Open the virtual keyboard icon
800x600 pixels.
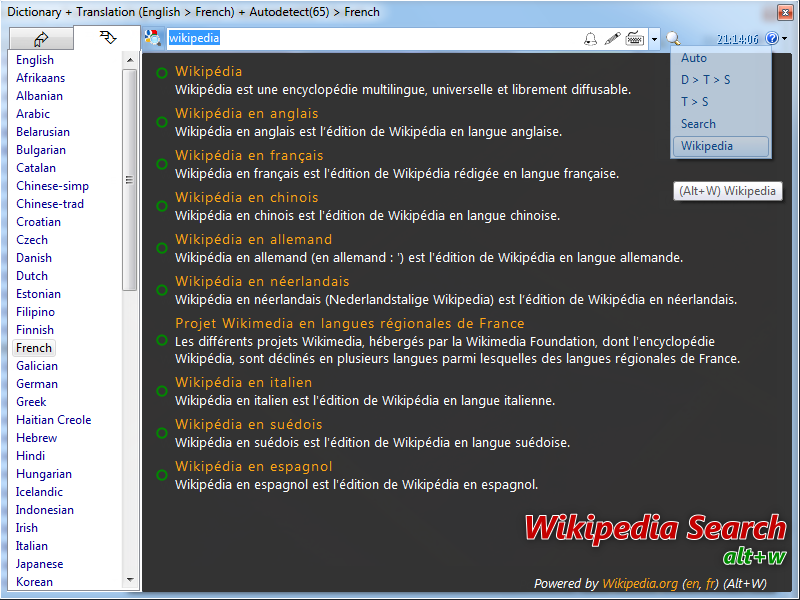pos(635,38)
